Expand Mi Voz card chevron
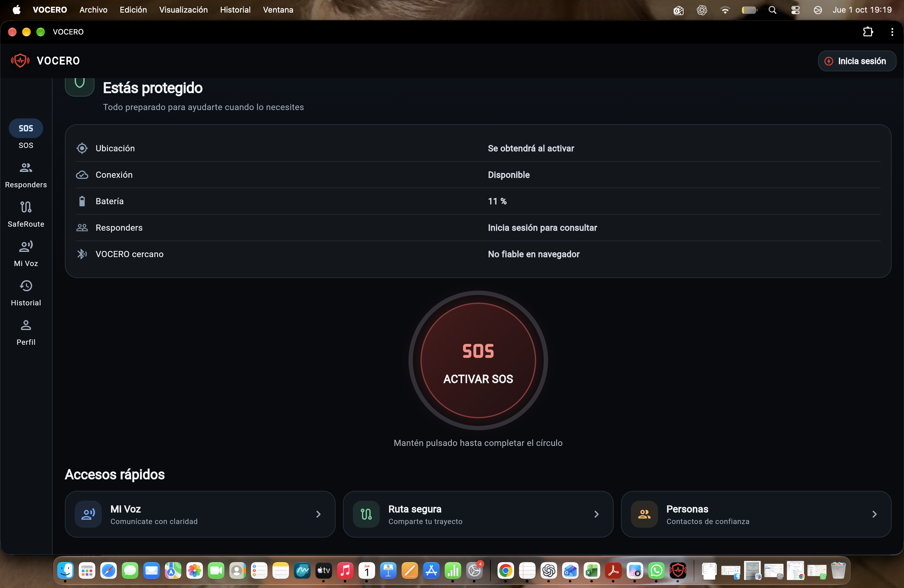The height and width of the screenshot is (588, 904). click(318, 514)
